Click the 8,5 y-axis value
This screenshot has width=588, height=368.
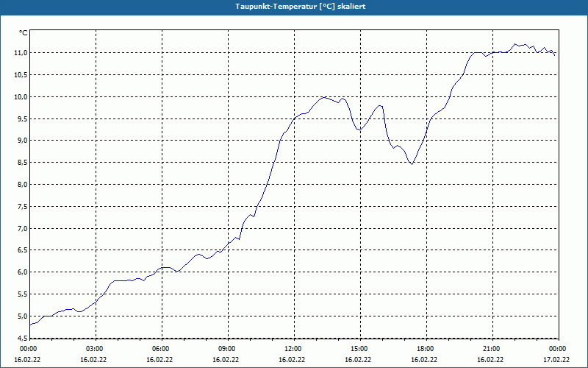pos(23,163)
